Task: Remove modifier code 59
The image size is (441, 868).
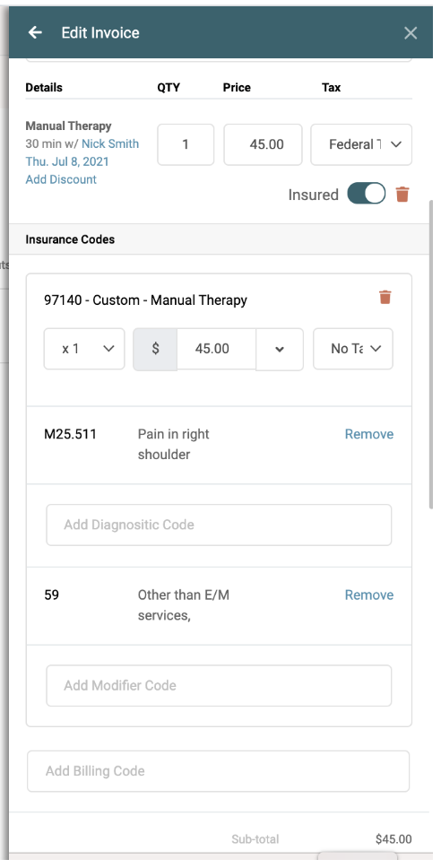Action: coord(369,595)
